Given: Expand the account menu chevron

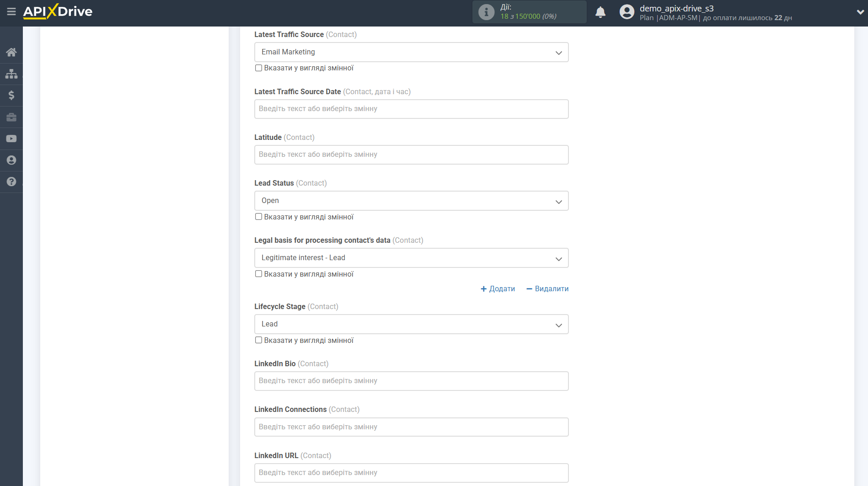Looking at the screenshot, I should [860, 12].
